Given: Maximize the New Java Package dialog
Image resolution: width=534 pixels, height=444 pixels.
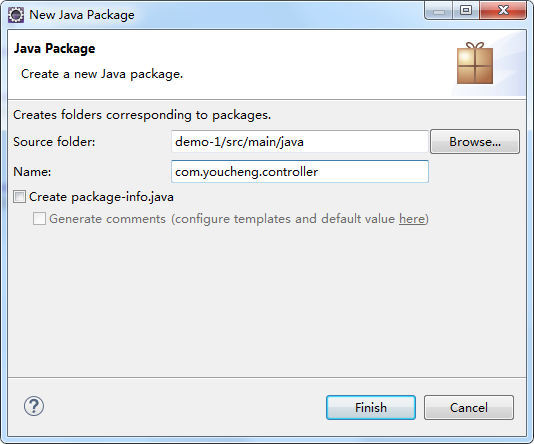Looking at the screenshot, I should point(466,11).
